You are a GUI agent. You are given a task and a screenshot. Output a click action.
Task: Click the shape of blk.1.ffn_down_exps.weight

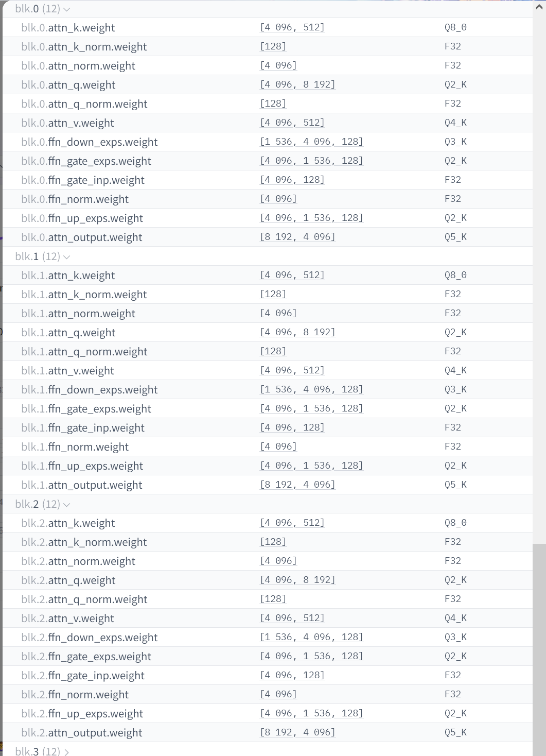pos(311,389)
